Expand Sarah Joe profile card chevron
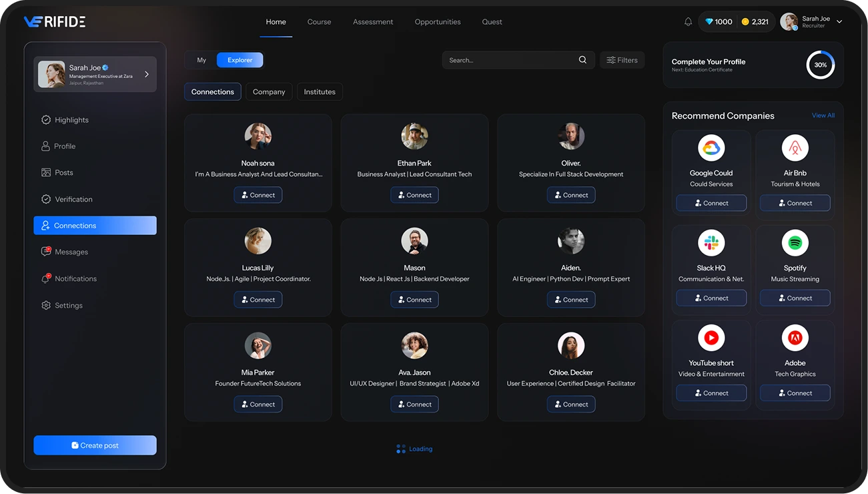 (x=147, y=74)
